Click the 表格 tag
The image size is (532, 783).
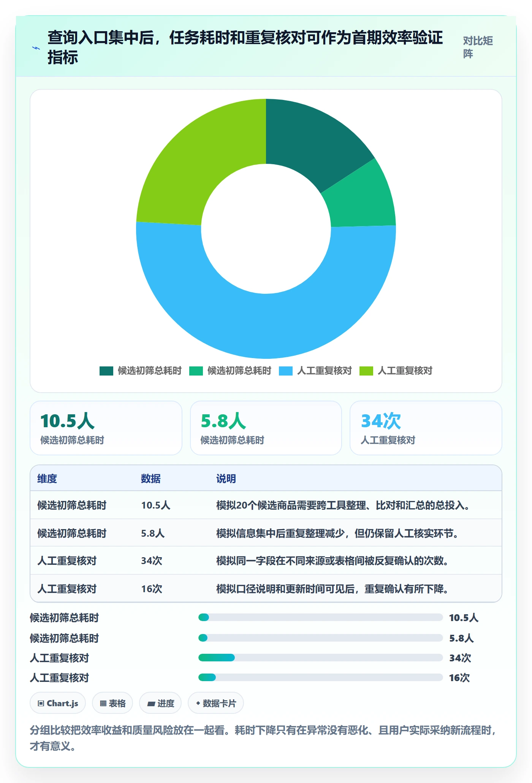tap(112, 703)
